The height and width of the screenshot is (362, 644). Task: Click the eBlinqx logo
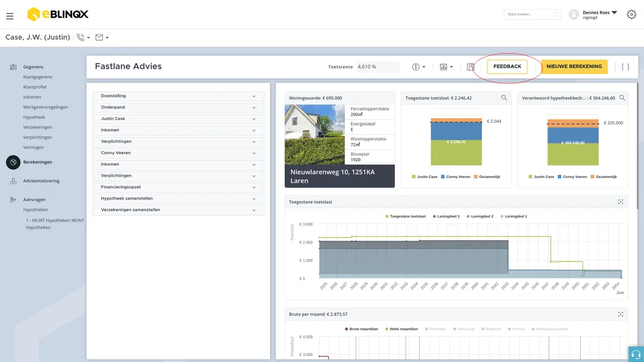click(x=58, y=14)
